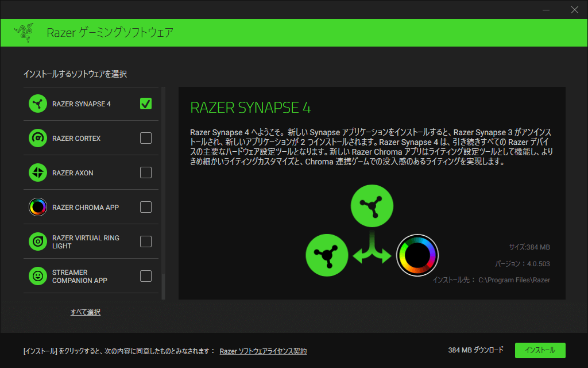
Task: Uncheck the Razer Synapse 4 checkbox
Action: [146, 103]
